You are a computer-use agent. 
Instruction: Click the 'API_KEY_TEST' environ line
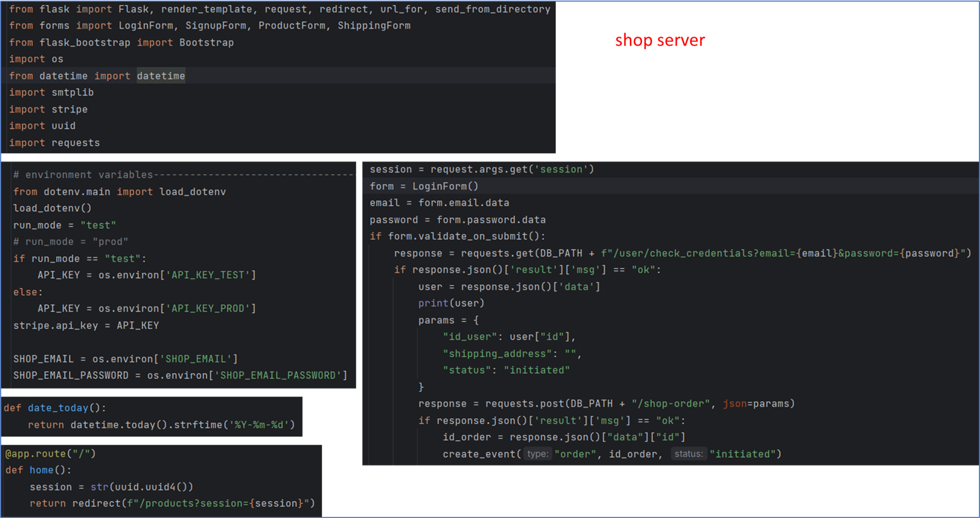point(146,275)
